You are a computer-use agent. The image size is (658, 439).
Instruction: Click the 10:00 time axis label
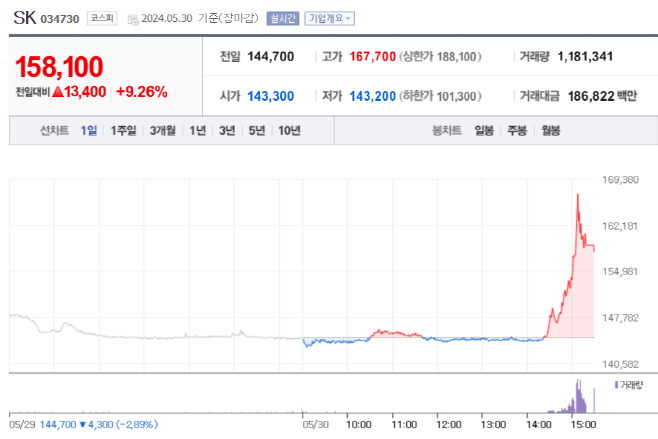click(x=358, y=425)
